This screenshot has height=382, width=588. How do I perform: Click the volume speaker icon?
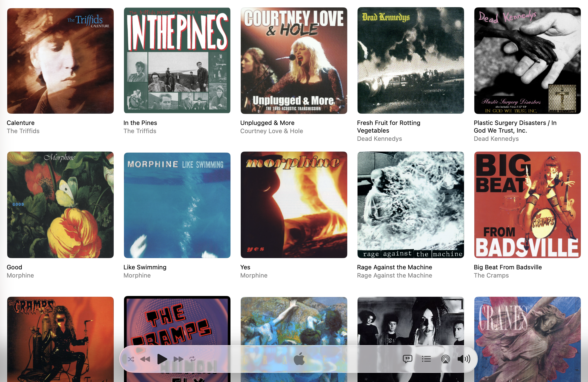[464, 359]
